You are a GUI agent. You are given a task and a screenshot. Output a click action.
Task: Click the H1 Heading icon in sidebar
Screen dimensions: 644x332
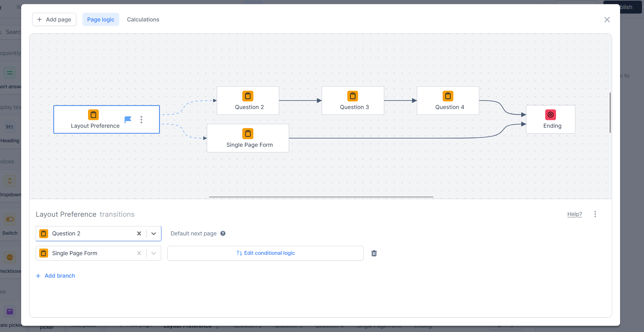click(x=10, y=127)
